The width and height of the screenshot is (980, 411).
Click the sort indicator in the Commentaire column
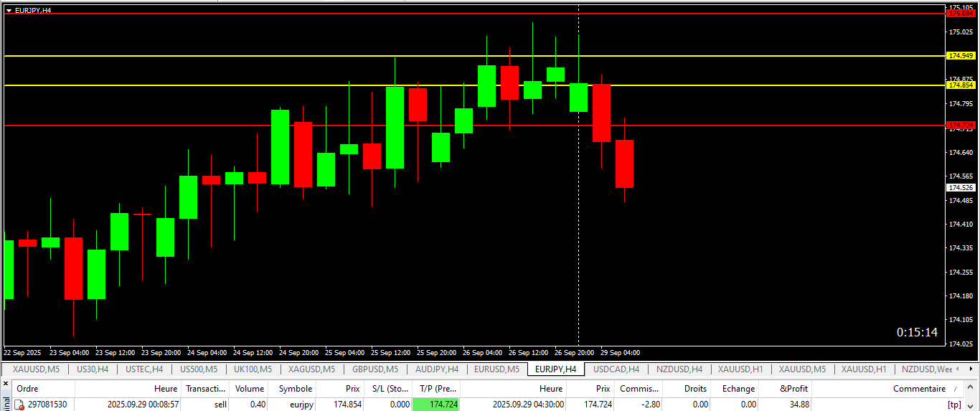(955, 389)
